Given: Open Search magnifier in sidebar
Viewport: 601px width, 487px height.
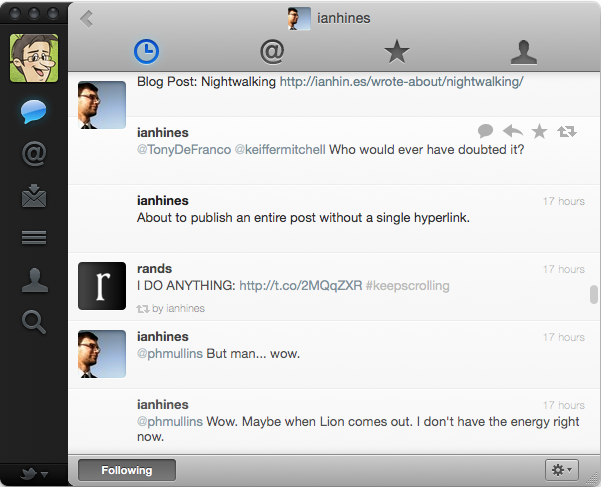Looking at the screenshot, I should pyautogui.click(x=34, y=322).
